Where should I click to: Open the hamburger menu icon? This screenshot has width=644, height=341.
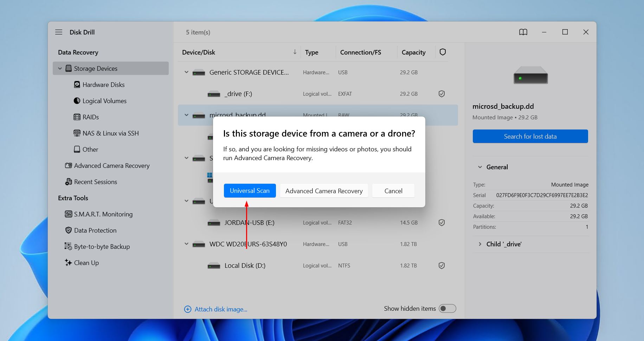point(59,32)
